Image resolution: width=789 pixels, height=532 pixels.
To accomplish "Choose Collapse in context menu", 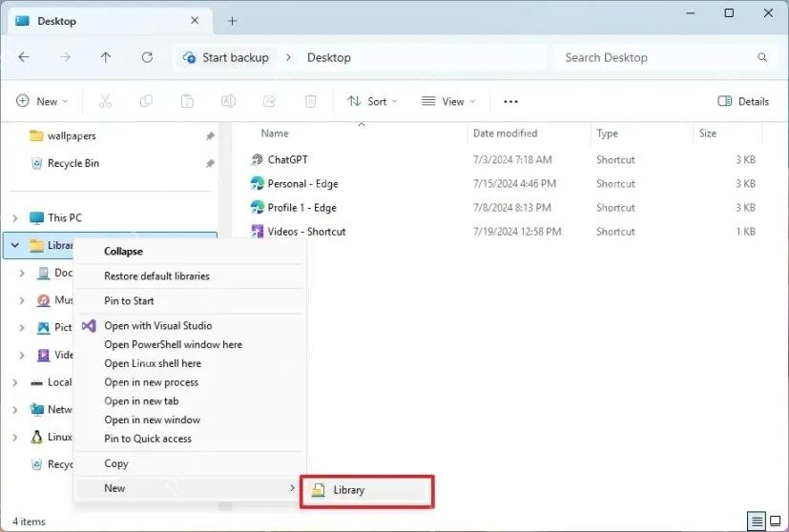I will click(190, 252).
